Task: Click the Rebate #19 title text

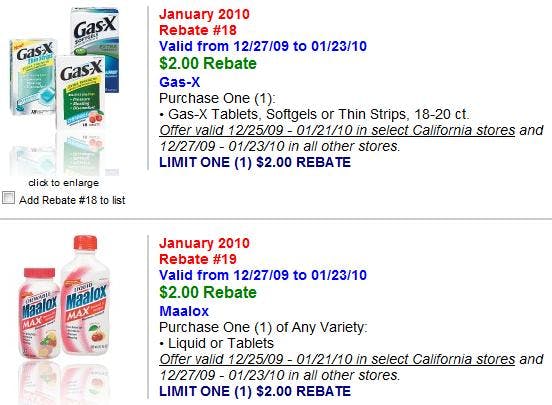Action: click(x=198, y=259)
